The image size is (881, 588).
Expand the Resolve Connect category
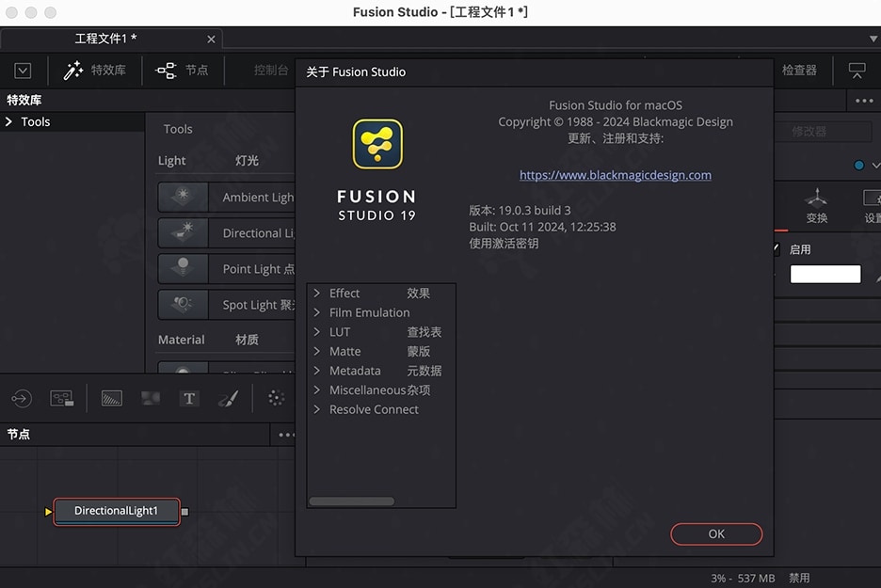pyautogui.click(x=317, y=409)
